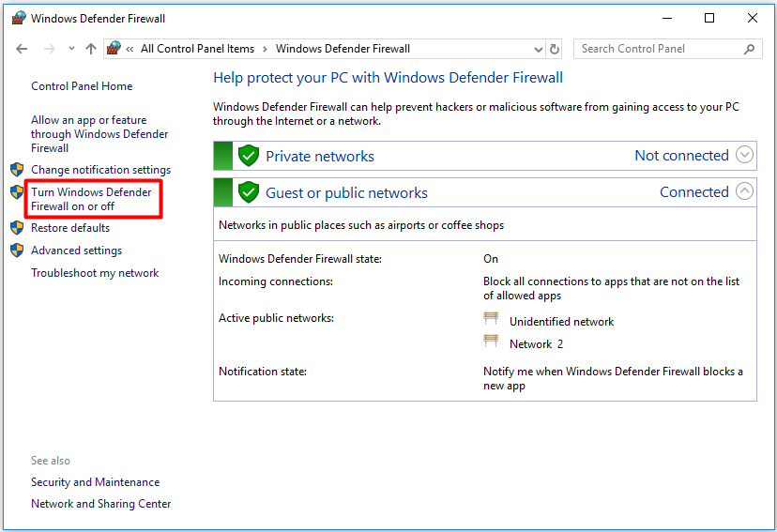The width and height of the screenshot is (777, 532).
Task: Open Turn Windows Defender Firewall on or off
Action: click(x=91, y=199)
